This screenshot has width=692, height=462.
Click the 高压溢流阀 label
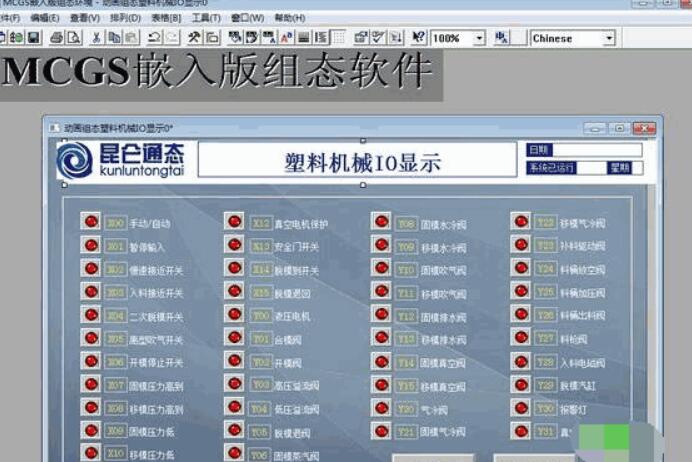(x=297, y=387)
